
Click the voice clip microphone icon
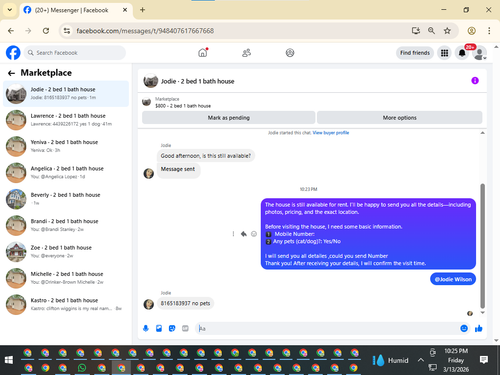pos(146,328)
